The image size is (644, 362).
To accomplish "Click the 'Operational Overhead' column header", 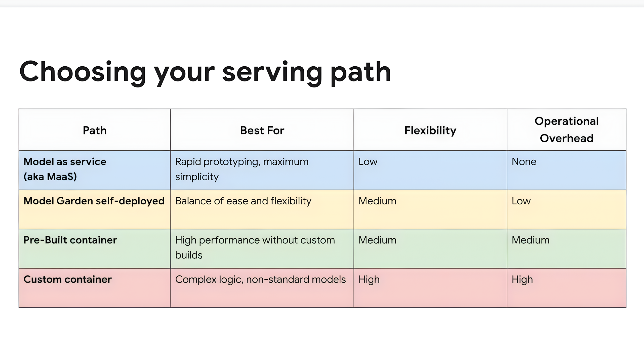I will tap(566, 130).
